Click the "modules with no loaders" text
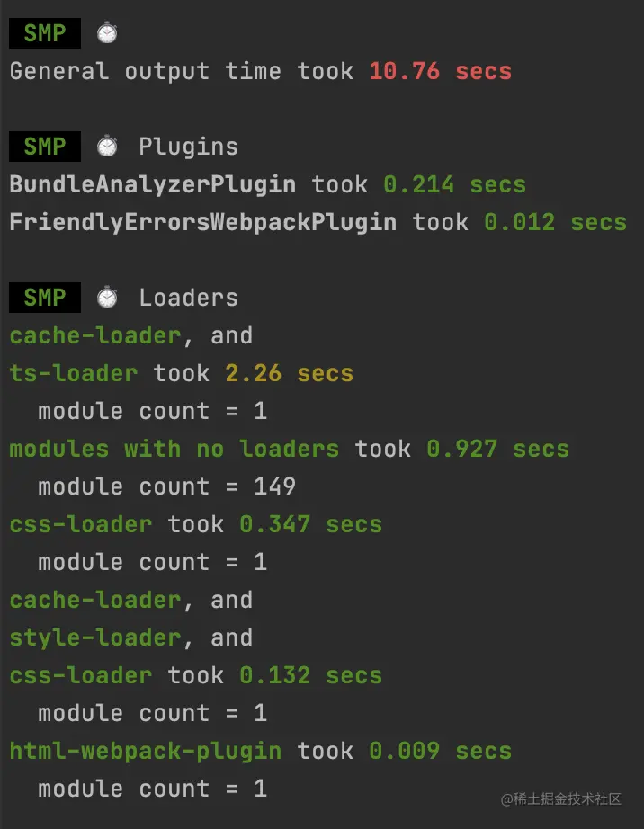 (174, 449)
